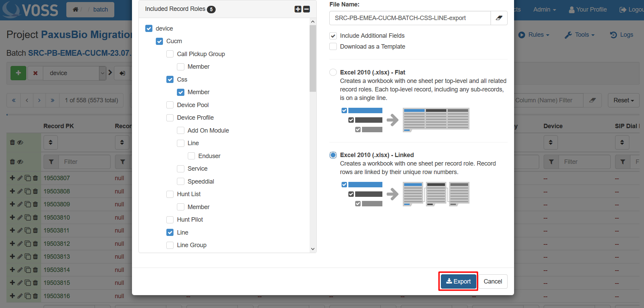Viewport: 644px width, 308px height.
Task: Open the Rules menu
Action: 534,35
